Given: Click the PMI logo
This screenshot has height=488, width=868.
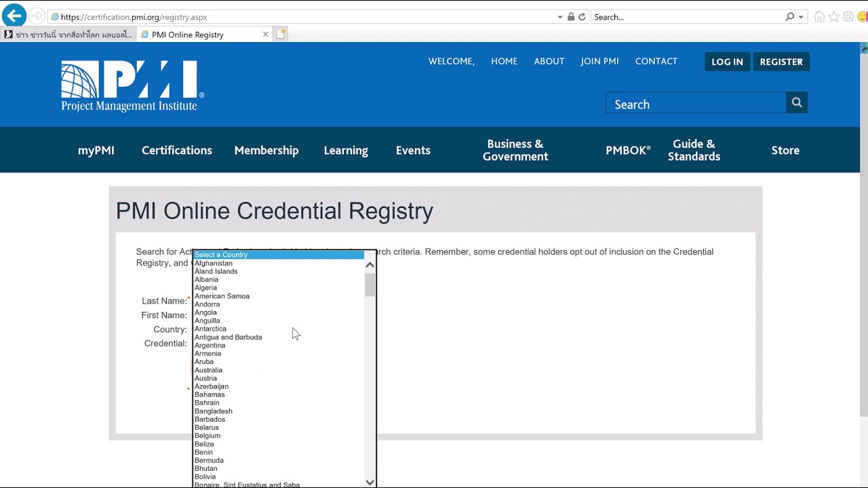Looking at the screenshot, I should point(132,86).
